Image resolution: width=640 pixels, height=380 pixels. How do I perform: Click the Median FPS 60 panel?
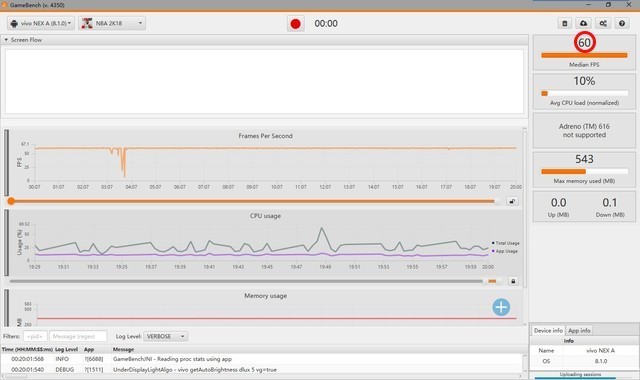tap(584, 52)
